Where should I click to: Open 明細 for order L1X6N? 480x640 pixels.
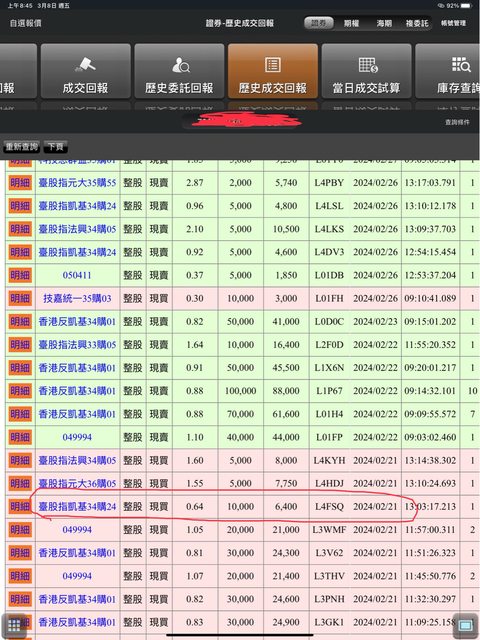coord(20,368)
